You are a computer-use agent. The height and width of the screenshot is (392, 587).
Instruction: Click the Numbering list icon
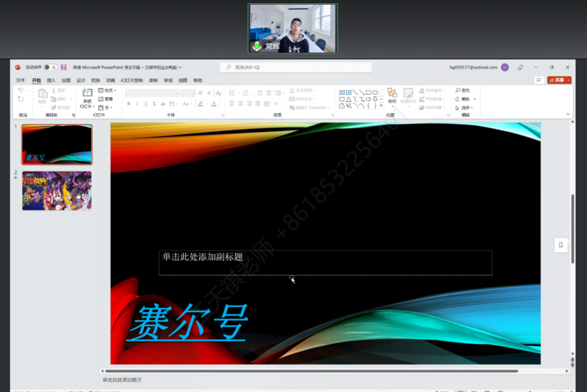tap(246, 93)
